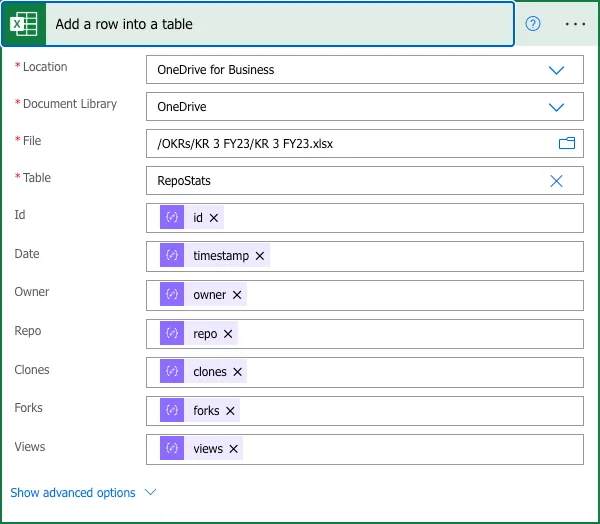Click inside the Id input field
The height and width of the screenshot is (524, 600).
[x=365, y=218]
